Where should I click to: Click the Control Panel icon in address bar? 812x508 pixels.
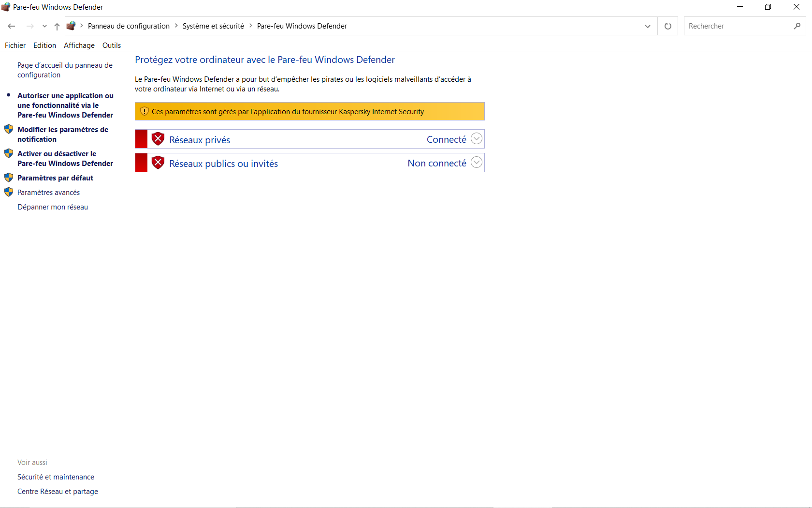(71, 26)
